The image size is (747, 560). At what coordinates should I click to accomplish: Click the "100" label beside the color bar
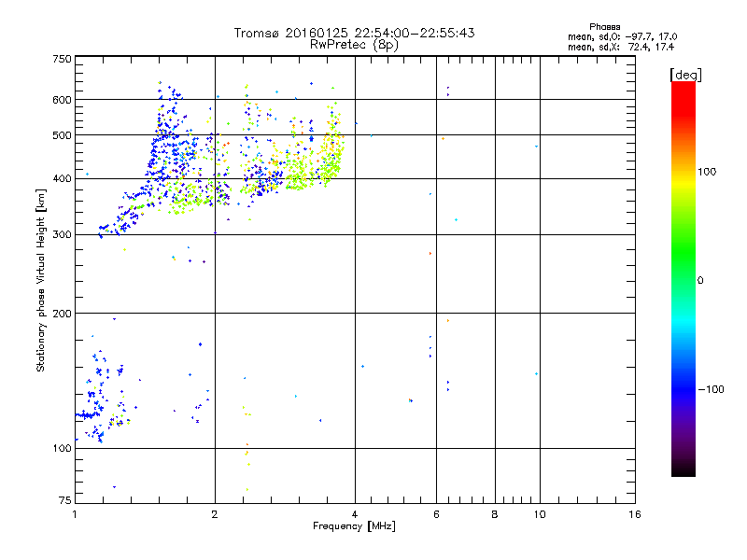[x=707, y=172]
